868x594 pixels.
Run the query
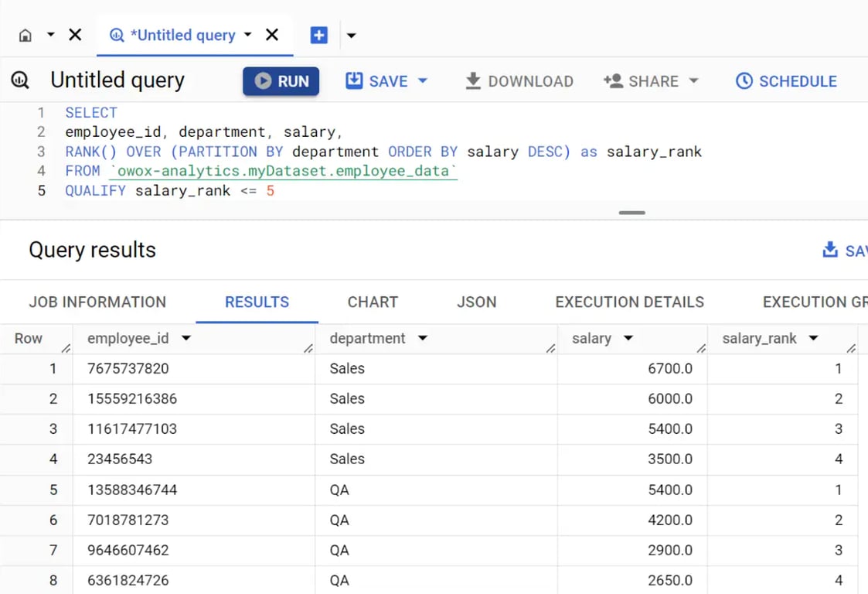click(281, 81)
